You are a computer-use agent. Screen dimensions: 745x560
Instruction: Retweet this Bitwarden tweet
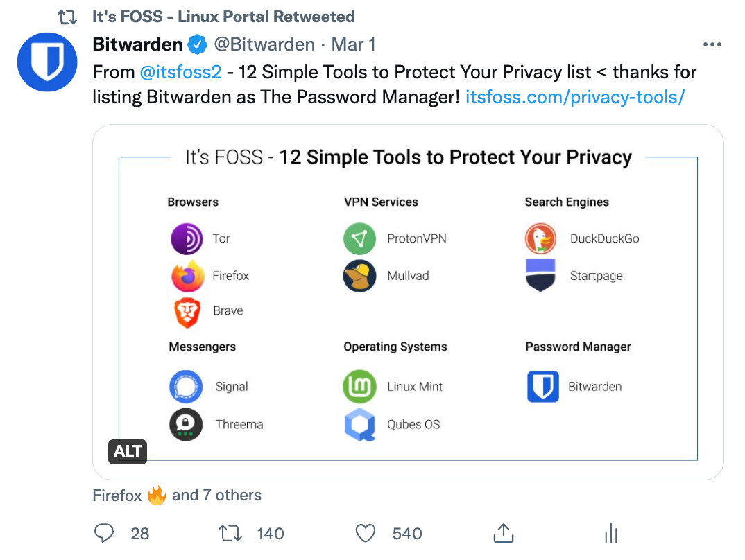click(230, 533)
